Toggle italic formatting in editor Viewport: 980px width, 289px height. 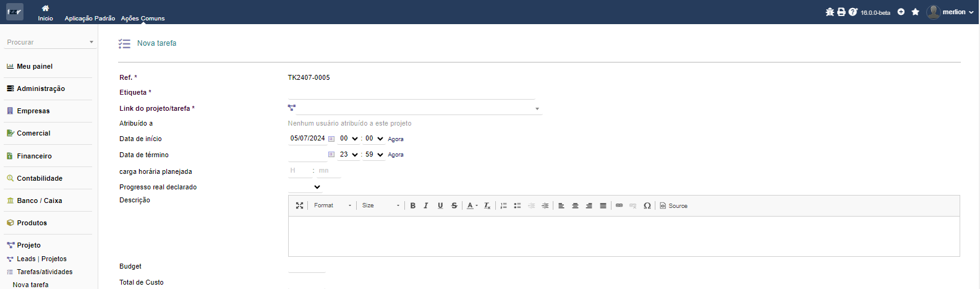[x=426, y=205]
